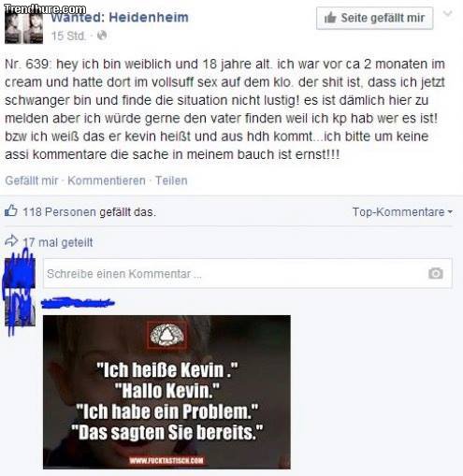Click the globe public-visibility icon
463x476 pixels.
coord(102,36)
